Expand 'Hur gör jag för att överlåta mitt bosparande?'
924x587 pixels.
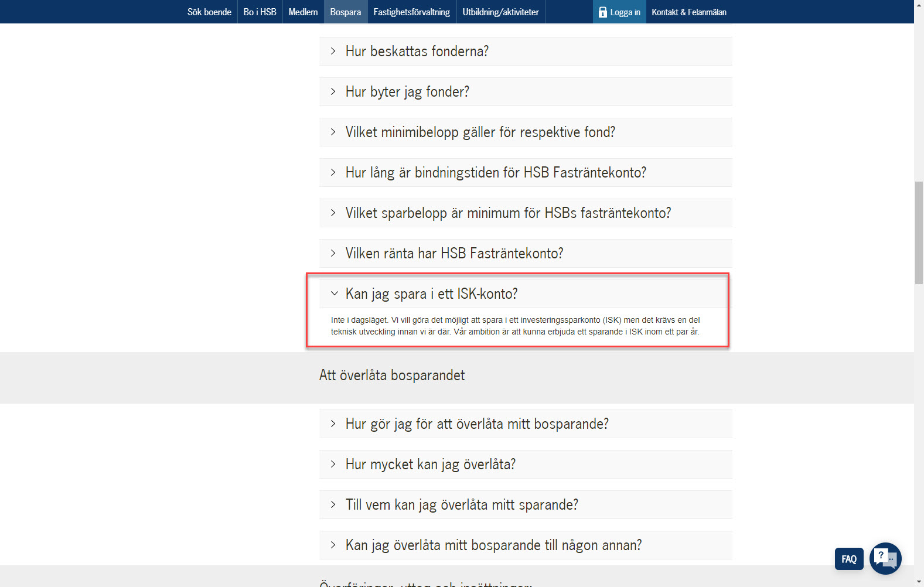pyautogui.click(x=476, y=424)
